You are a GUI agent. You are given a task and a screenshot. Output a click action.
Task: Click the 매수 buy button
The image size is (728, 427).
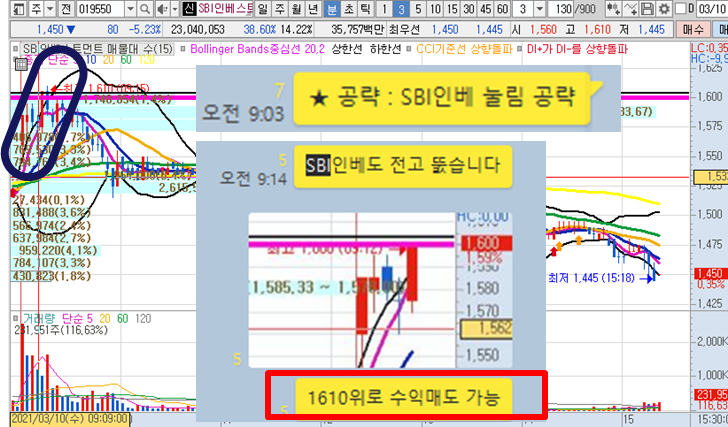point(693,30)
